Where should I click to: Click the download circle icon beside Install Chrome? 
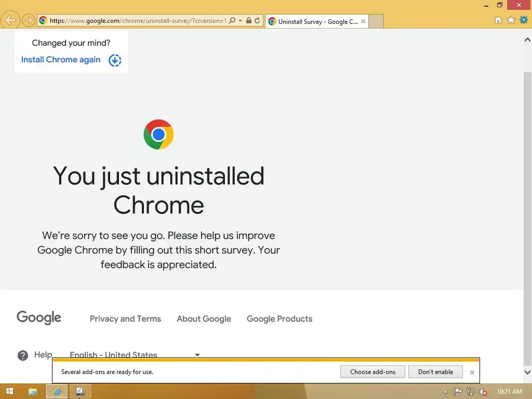coord(115,60)
